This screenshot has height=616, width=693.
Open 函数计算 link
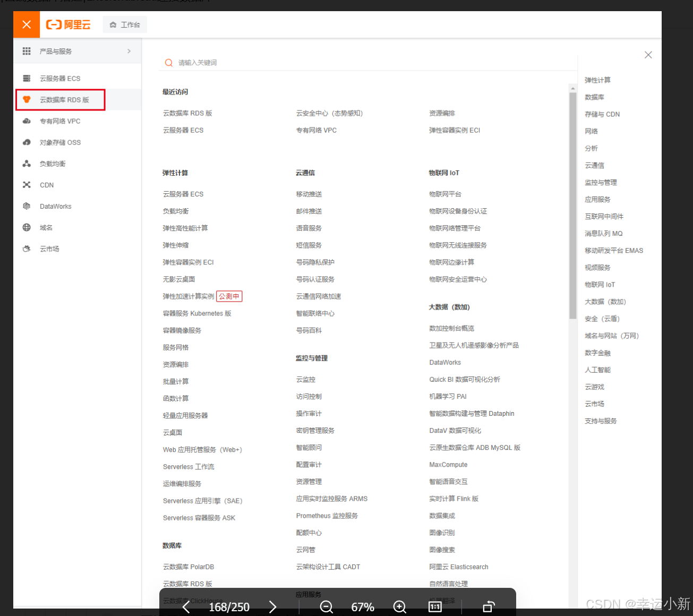tap(176, 398)
